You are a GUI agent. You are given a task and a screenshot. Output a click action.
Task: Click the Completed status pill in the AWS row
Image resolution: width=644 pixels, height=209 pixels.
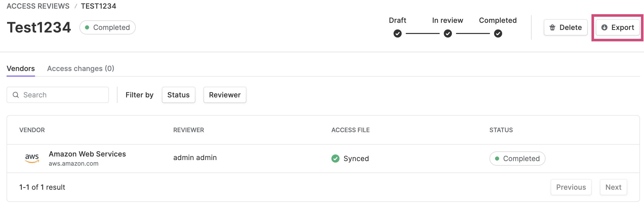pos(517,159)
